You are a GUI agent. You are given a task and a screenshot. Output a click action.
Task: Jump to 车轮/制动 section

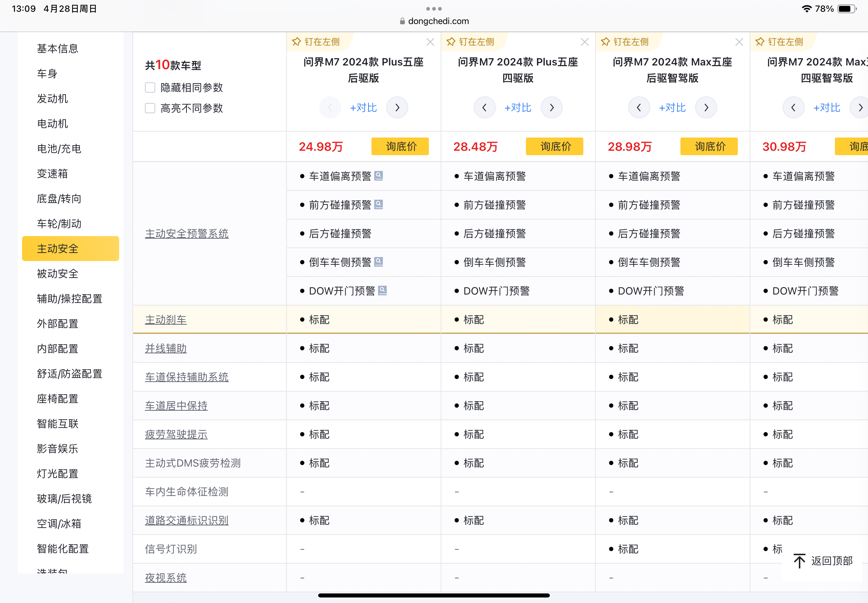pyautogui.click(x=59, y=224)
